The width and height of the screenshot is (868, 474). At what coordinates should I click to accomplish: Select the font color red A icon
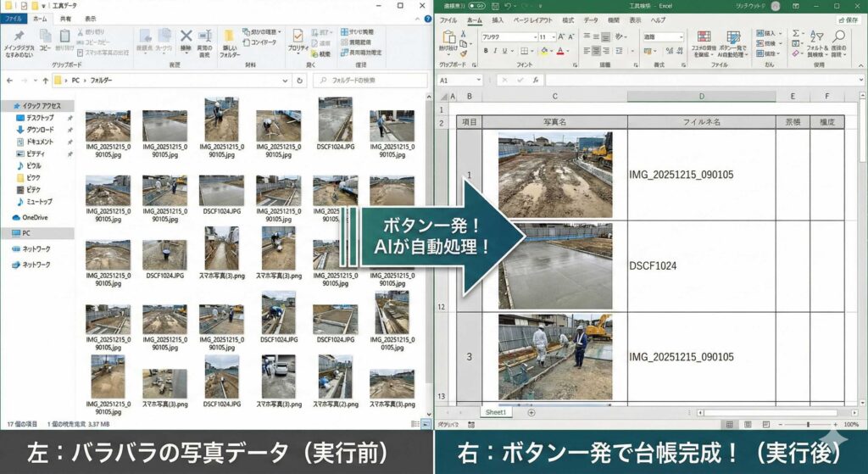tap(560, 51)
